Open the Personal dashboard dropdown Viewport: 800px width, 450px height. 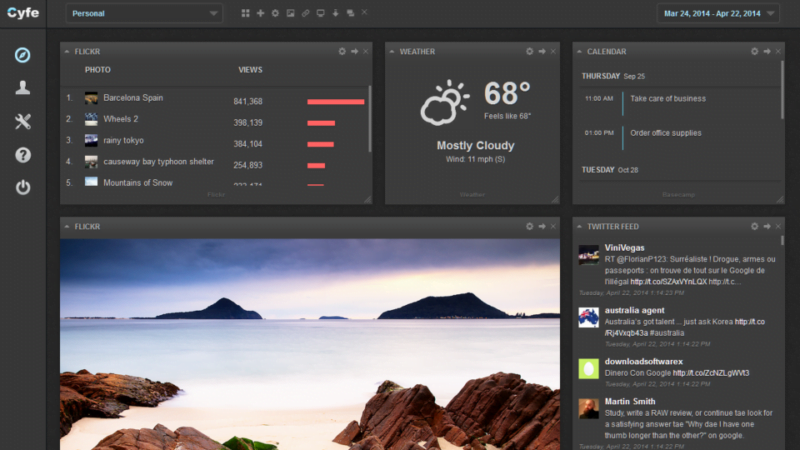[145, 13]
